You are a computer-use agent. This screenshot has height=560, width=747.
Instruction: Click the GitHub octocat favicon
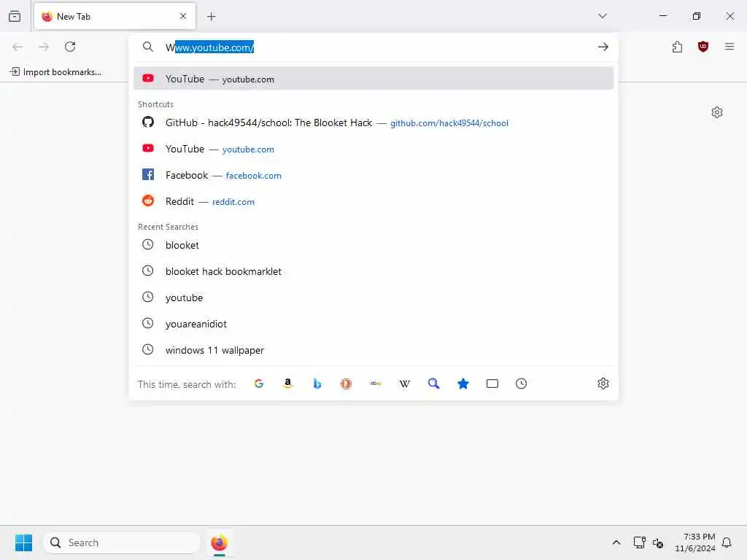click(x=148, y=122)
